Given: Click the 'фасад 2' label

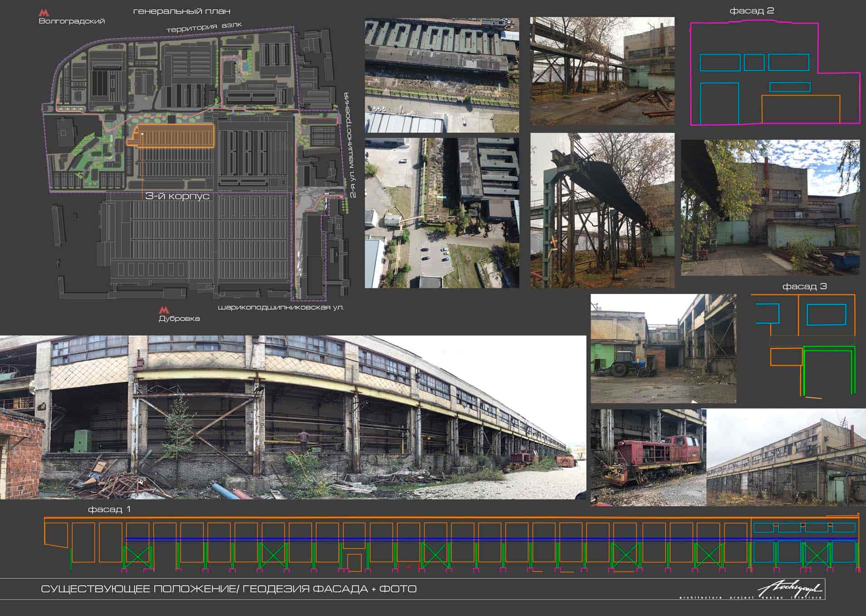Looking at the screenshot, I should pyautogui.click(x=752, y=11).
